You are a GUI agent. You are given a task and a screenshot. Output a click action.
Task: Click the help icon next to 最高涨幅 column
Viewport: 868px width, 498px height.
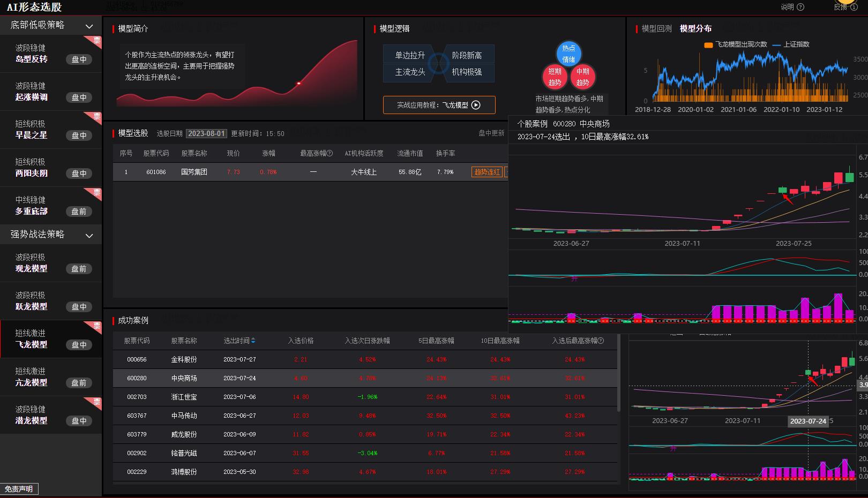click(x=330, y=154)
